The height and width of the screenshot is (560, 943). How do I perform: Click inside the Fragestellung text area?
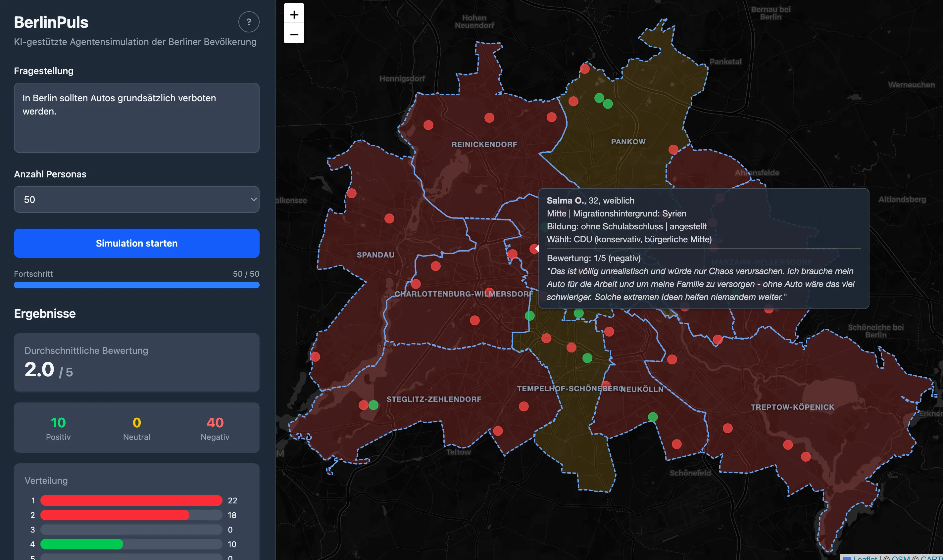(137, 118)
